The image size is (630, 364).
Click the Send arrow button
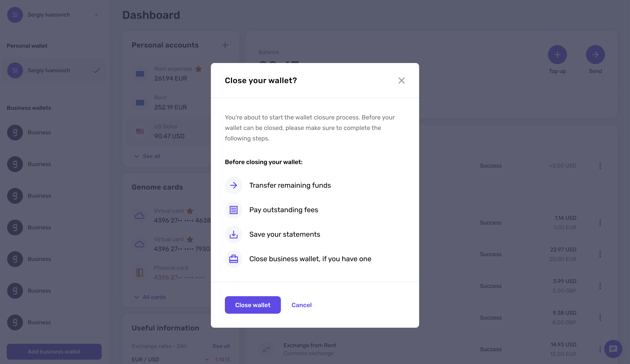click(x=595, y=54)
